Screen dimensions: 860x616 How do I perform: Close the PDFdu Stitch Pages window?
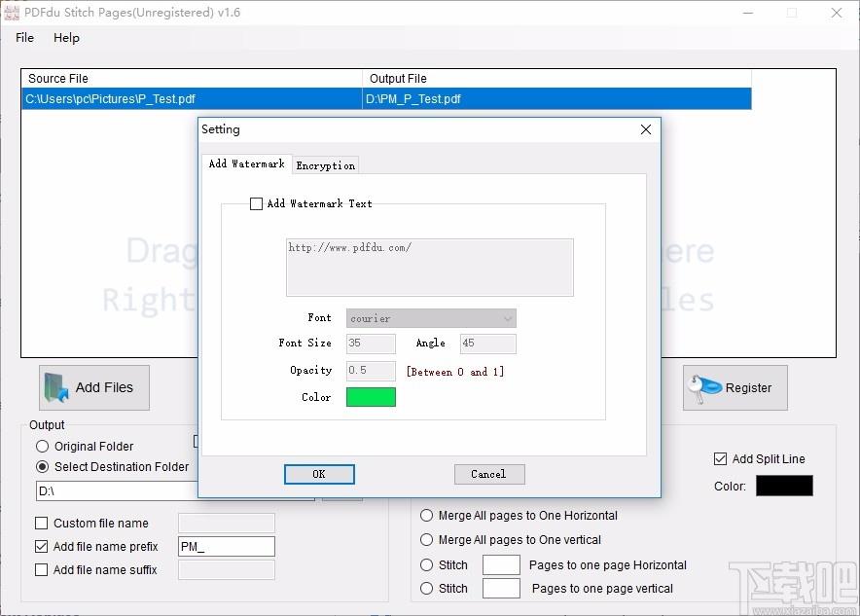[x=837, y=13]
